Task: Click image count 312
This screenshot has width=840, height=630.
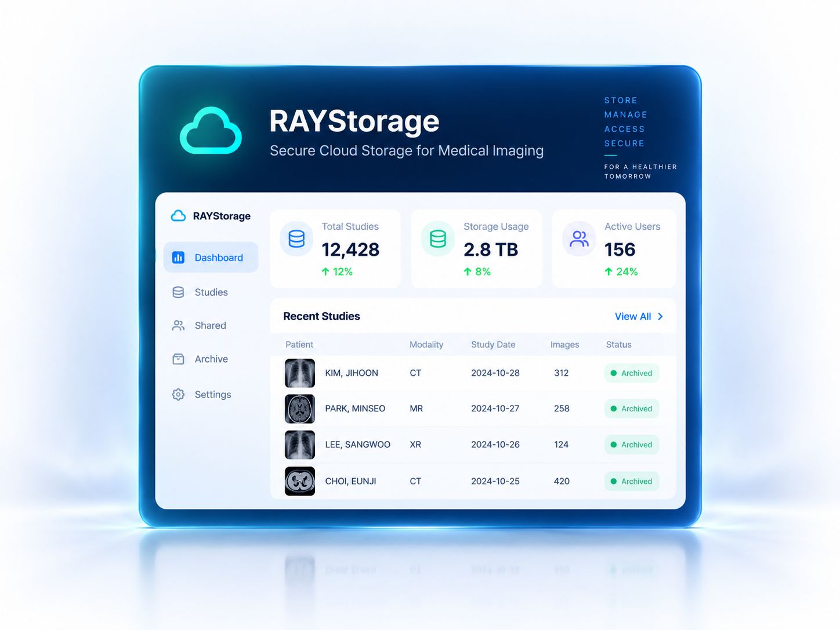Action: pyautogui.click(x=561, y=373)
